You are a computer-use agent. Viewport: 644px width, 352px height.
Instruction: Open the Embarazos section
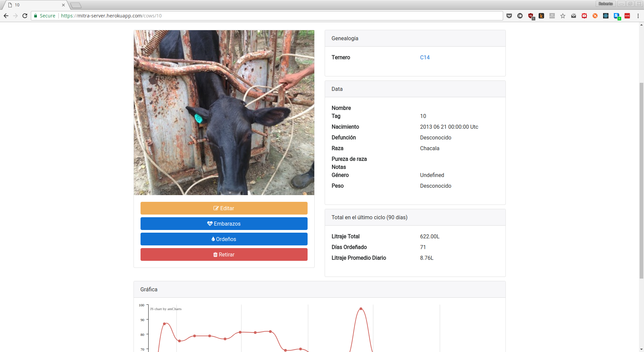tap(224, 224)
